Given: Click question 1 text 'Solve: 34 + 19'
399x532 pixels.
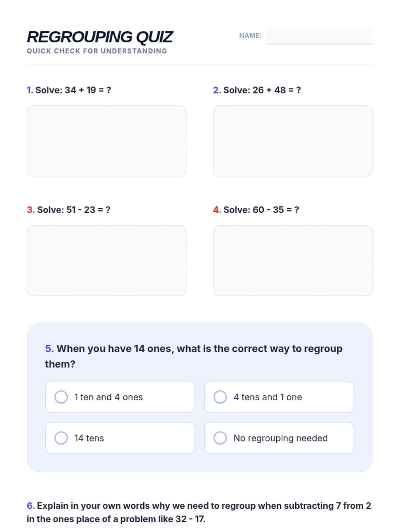Looking at the screenshot, I should click(73, 90).
